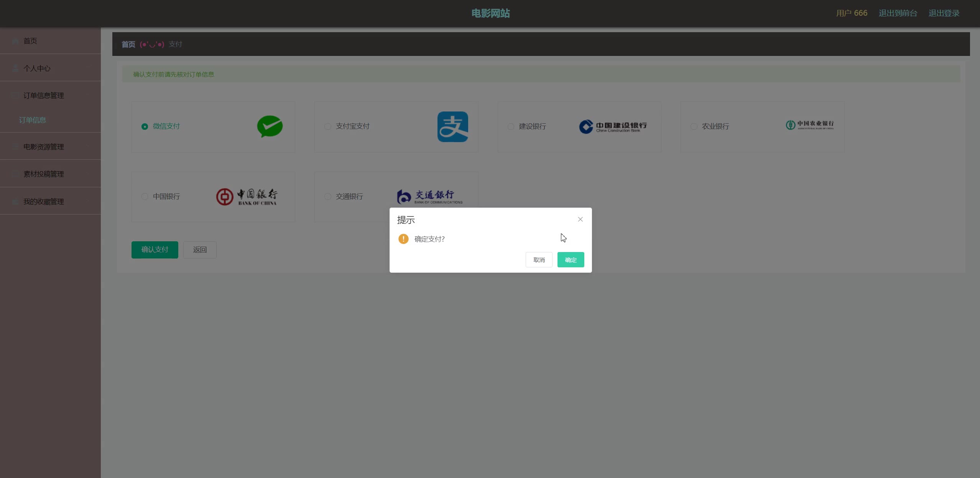The height and width of the screenshot is (478, 980).
Task: Click the Bank of Communications logo
Action: coord(430,197)
